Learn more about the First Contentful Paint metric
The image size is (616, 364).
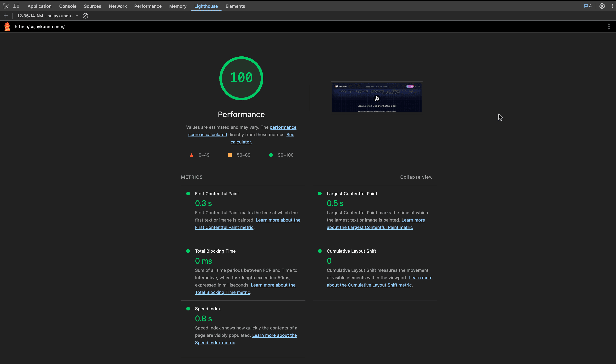224,227
